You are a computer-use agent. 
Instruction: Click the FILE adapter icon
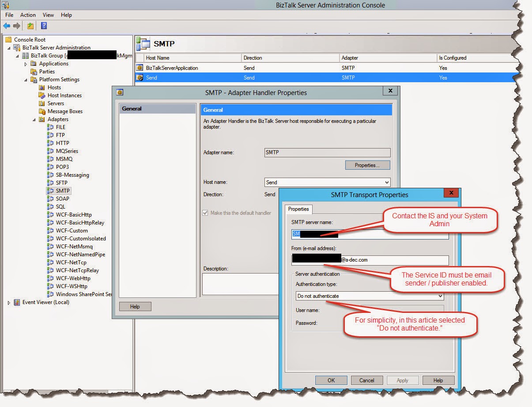tap(50, 127)
